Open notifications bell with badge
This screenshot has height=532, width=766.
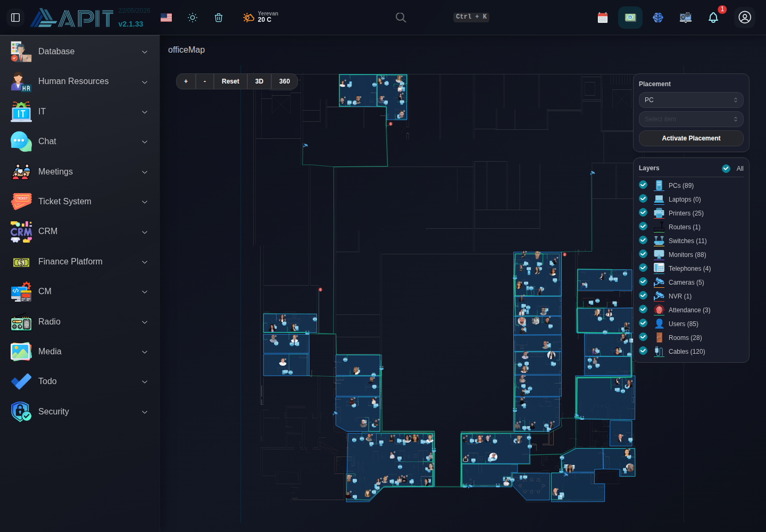coord(713,18)
